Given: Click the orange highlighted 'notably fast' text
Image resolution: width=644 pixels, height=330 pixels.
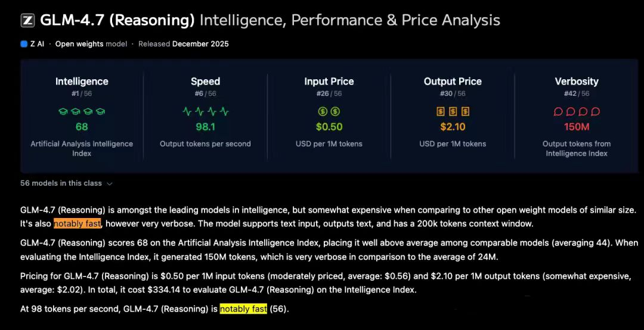Looking at the screenshot, I should pos(78,224).
